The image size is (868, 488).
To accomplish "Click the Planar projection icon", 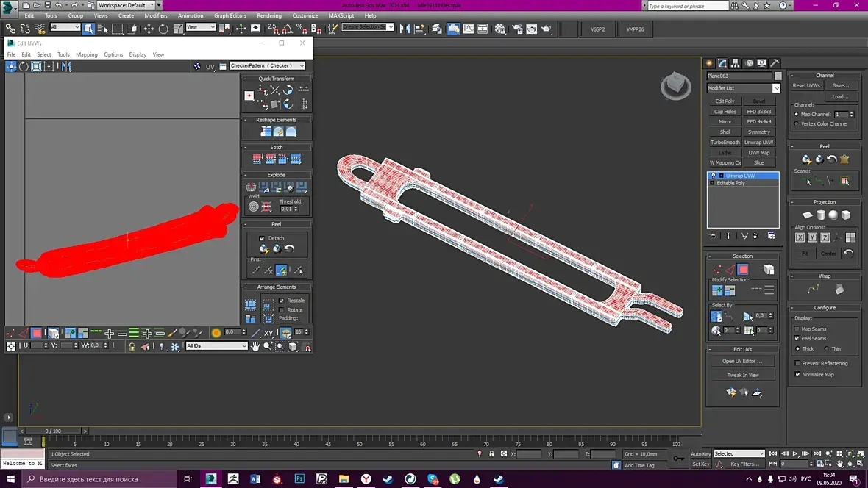I will tap(808, 215).
